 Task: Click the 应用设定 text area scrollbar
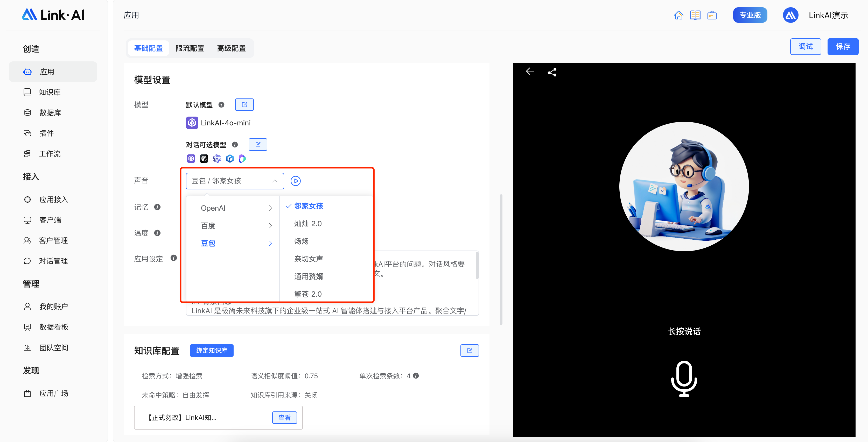click(x=477, y=265)
